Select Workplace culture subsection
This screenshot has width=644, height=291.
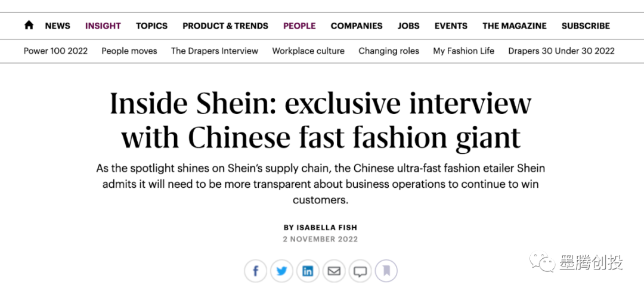point(308,51)
